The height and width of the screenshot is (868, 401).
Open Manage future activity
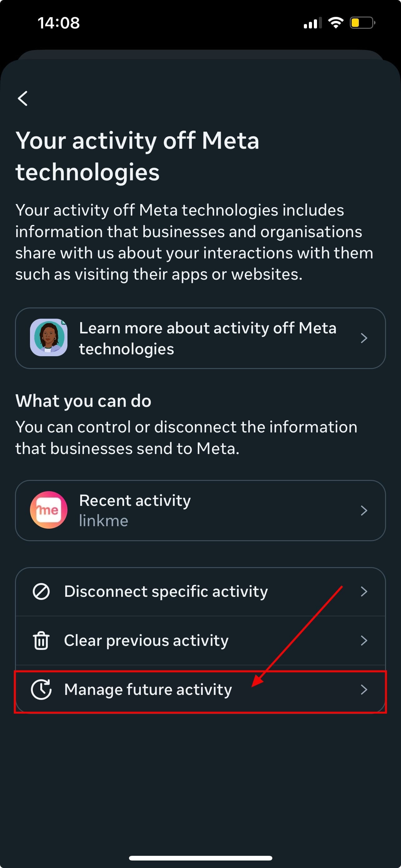coord(148,689)
